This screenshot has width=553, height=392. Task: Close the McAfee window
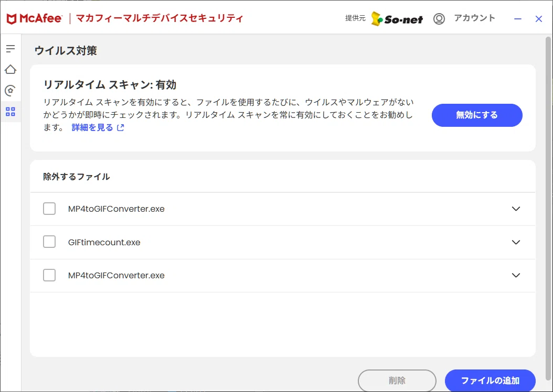(x=538, y=19)
